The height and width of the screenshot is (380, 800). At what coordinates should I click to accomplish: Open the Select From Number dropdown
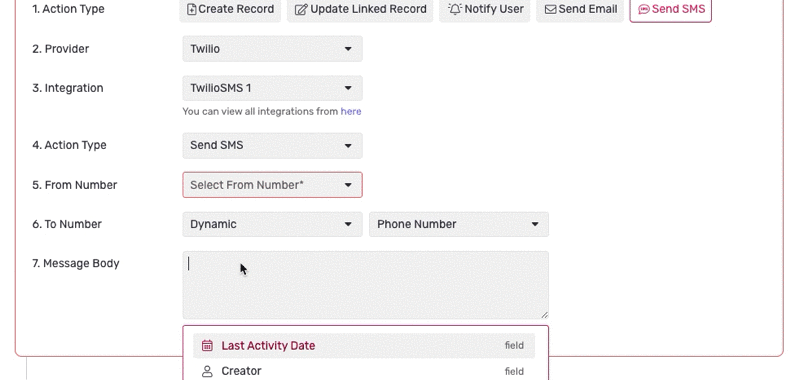click(272, 185)
